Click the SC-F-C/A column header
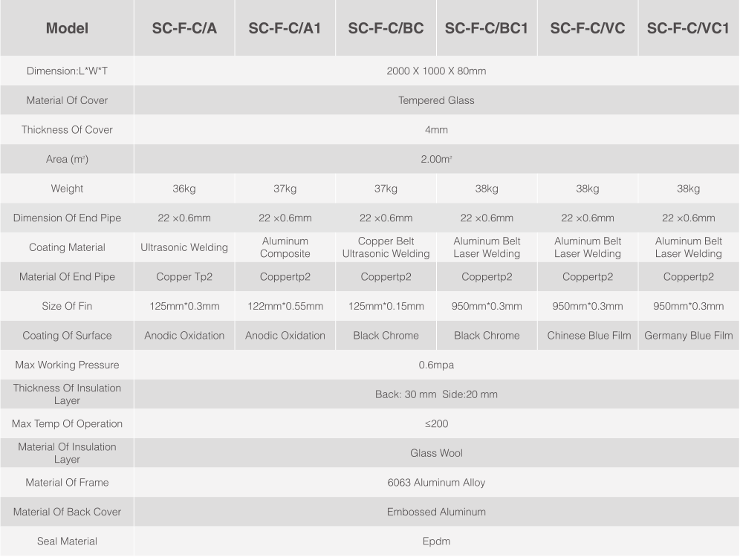740x560 pixels. tap(184, 27)
